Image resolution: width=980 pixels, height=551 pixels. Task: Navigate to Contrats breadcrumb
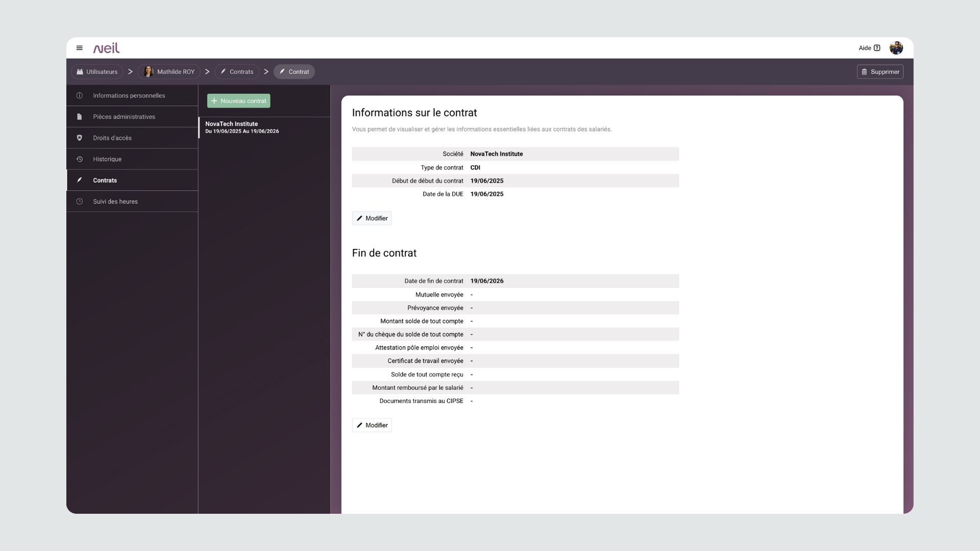(x=237, y=72)
